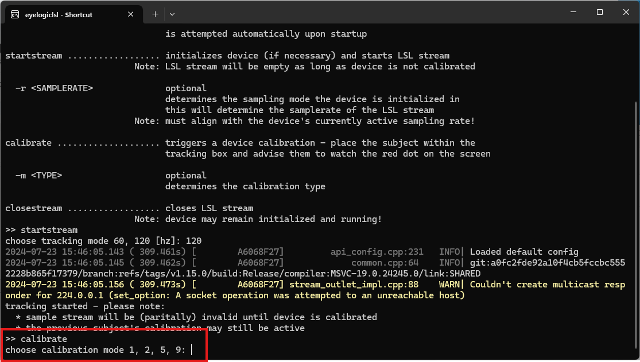Click 'sample stream will be (paritally) invalid' line
Viewport: 640px width, 362px height.
196,317
